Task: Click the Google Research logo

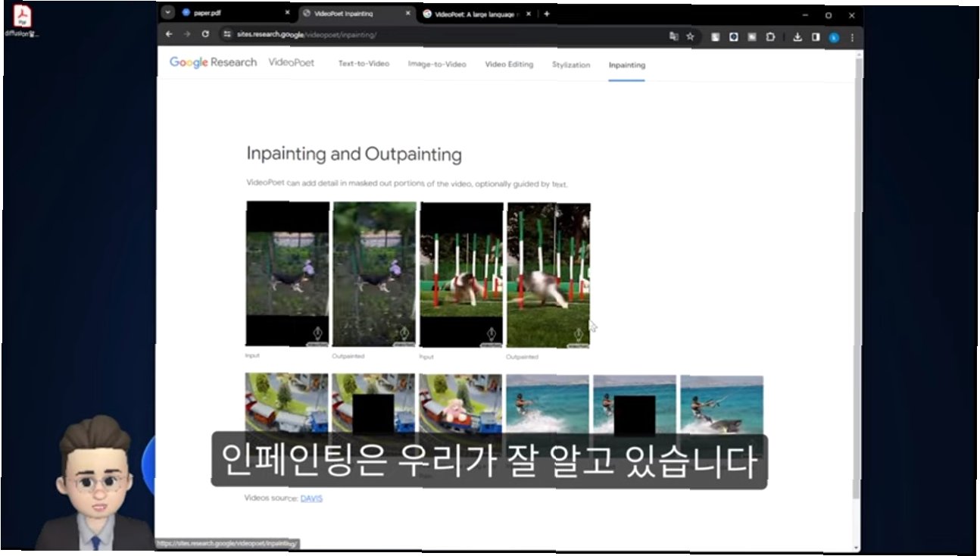Action: point(213,63)
